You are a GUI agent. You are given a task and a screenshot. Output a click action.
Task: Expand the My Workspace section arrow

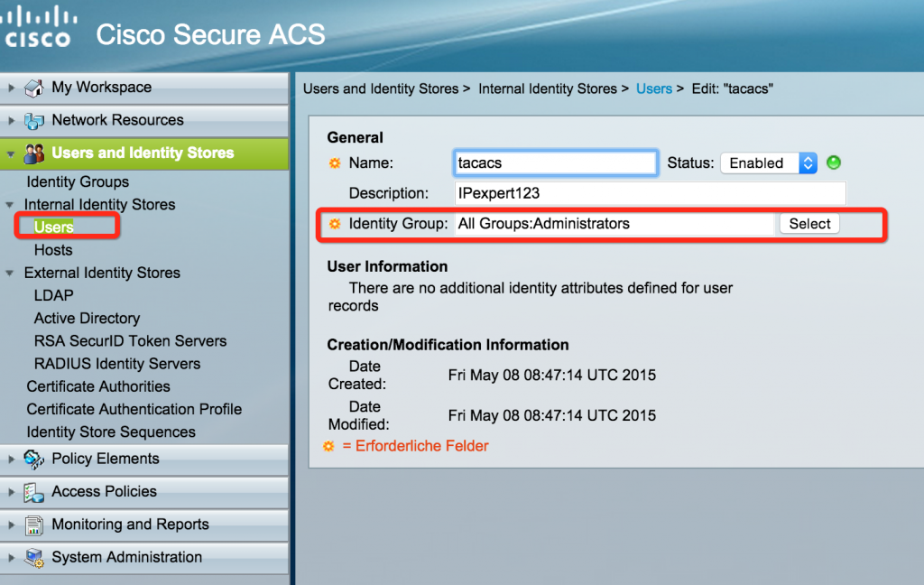[11, 88]
